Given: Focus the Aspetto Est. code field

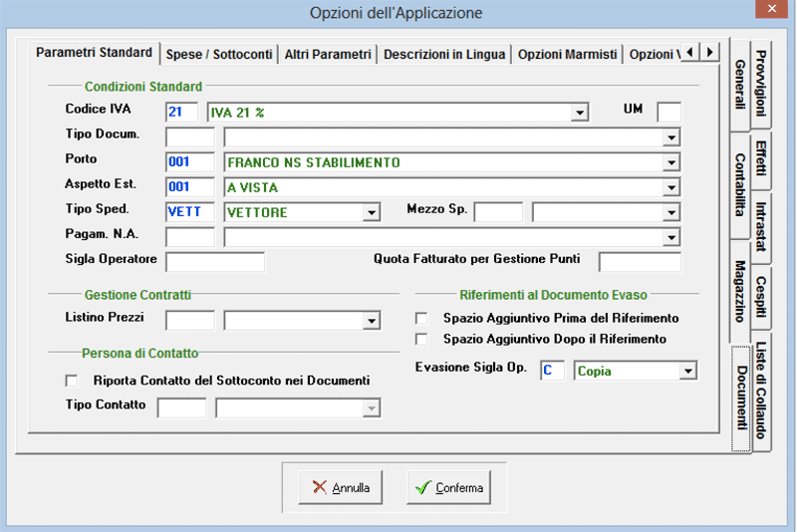Looking at the screenshot, I should [190, 187].
